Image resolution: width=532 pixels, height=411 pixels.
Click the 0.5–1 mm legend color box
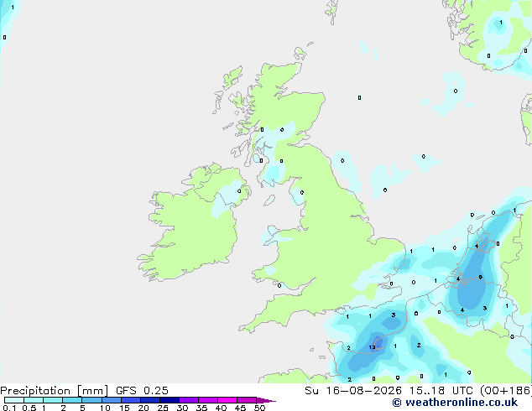(34, 400)
